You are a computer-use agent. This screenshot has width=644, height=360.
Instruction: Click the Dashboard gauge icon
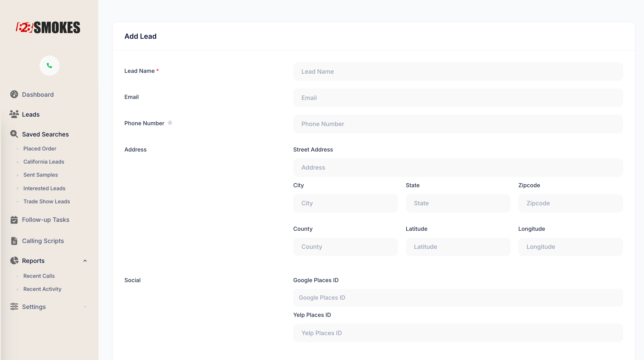coord(14,94)
